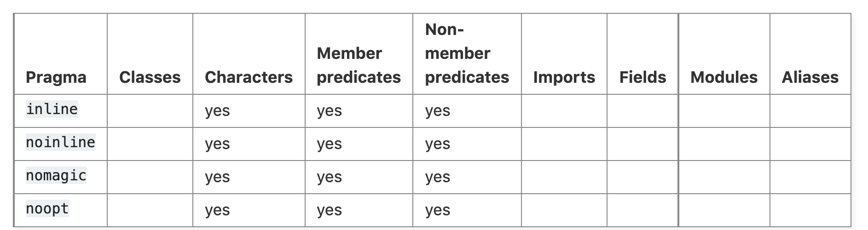Click the empty Classes cell for inline

(150, 111)
